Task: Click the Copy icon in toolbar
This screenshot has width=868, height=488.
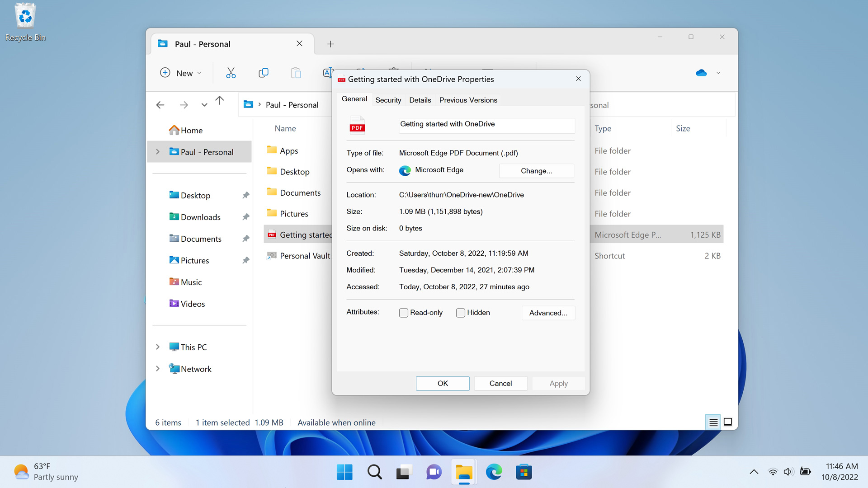Action: point(263,73)
